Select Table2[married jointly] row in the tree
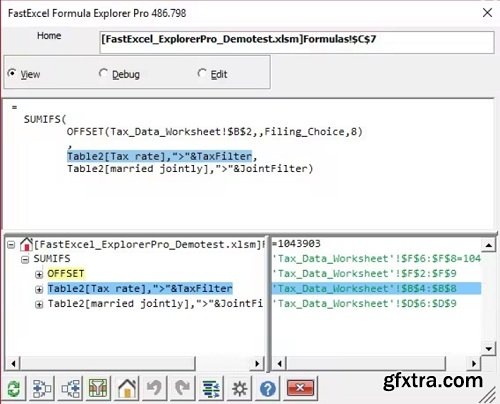The width and height of the screenshot is (500, 404). pyautogui.click(x=155, y=304)
